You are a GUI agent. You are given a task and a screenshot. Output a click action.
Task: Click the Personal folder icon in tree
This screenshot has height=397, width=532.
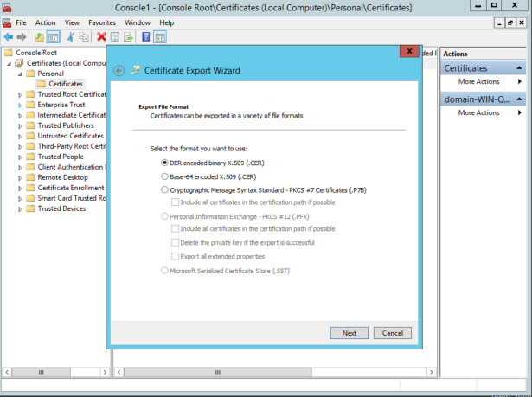(30, 74)
